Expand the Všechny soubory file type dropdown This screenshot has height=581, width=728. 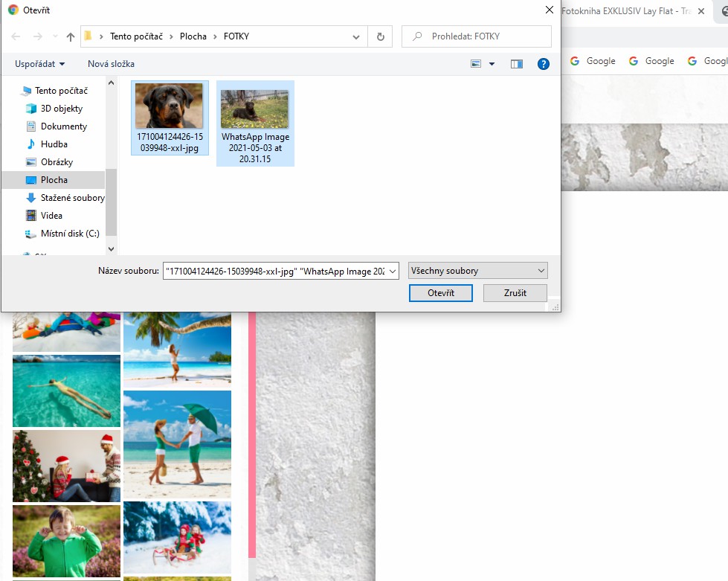coord(477,271)
